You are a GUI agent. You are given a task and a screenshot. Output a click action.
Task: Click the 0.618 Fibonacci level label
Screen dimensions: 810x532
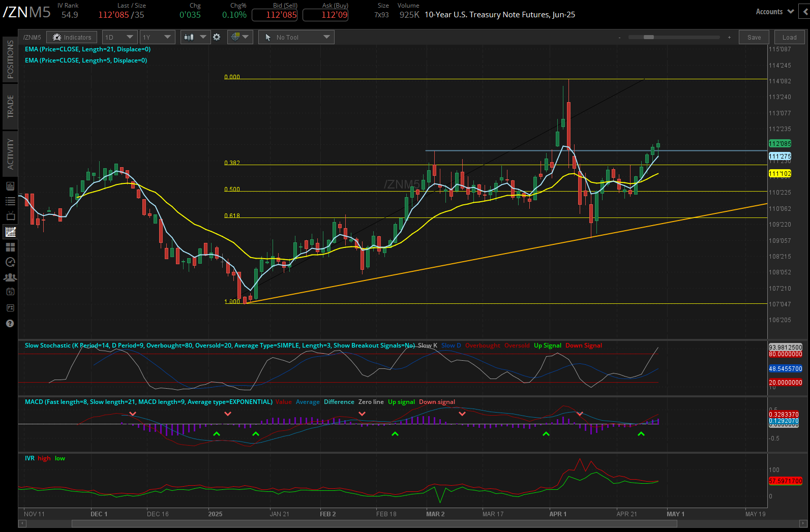(232, 216)
